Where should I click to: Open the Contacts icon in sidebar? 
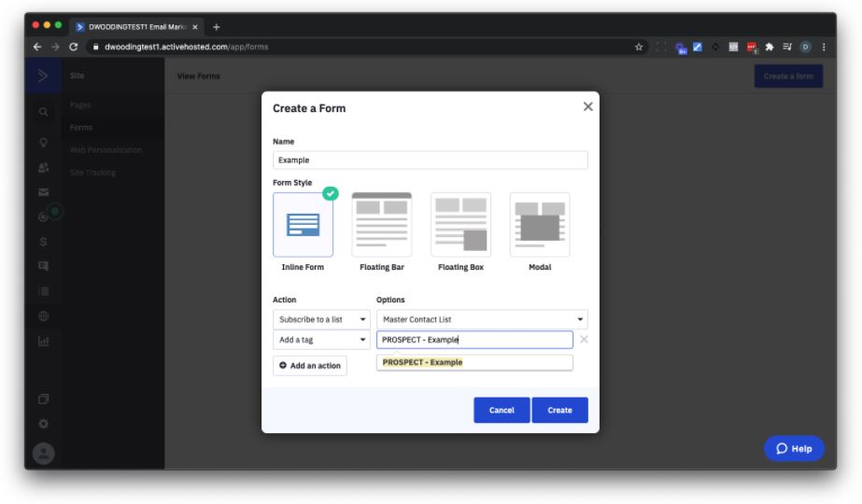(x=44, y=167)
